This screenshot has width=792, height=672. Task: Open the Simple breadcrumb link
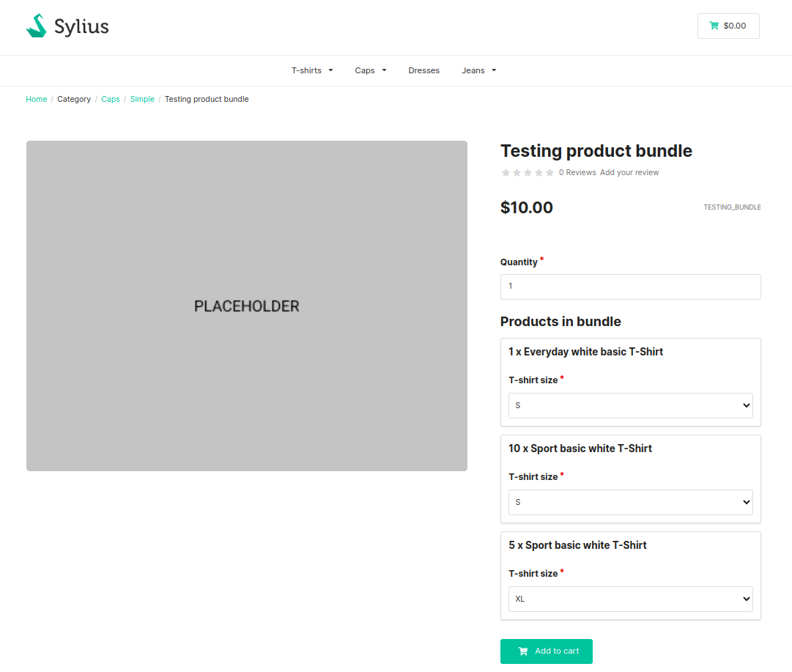pyautogui.click(x=142, y=99)
